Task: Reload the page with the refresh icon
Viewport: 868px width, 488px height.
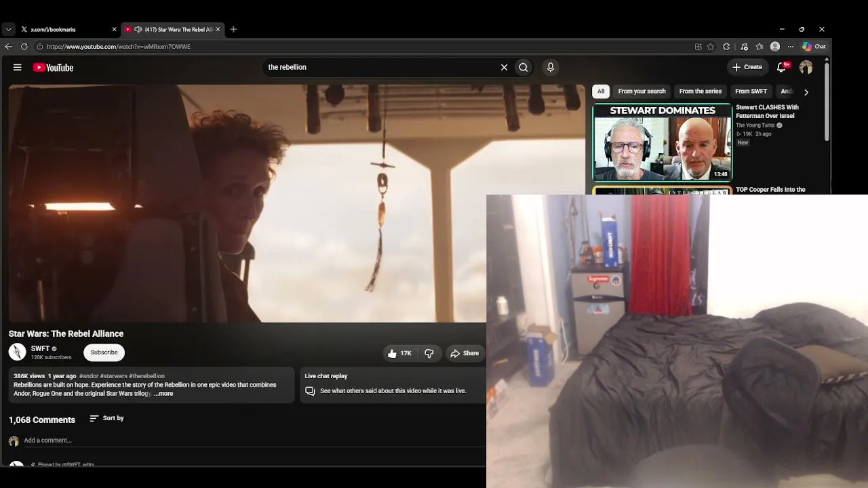Action: click(24, 47)
